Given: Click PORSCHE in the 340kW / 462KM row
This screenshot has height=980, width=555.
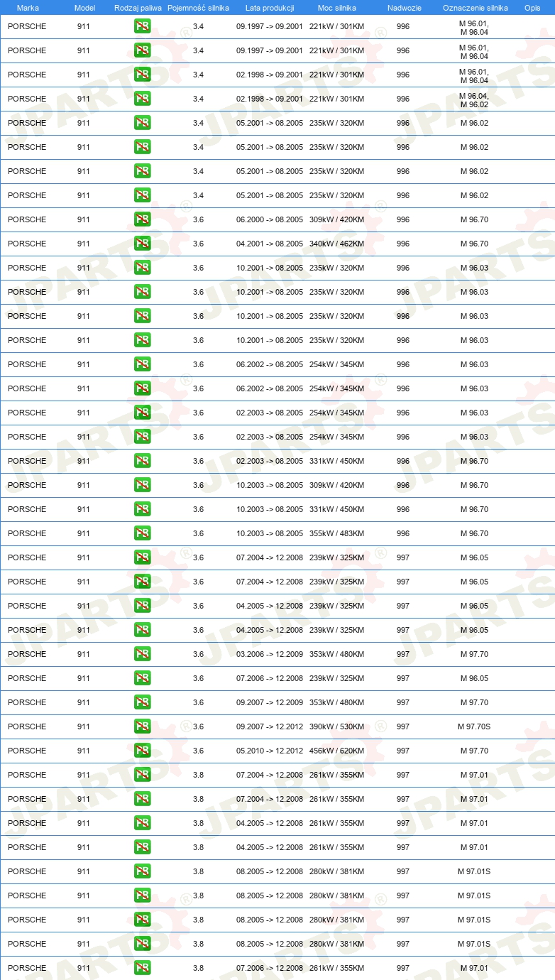Looking at the screenshot, I should [x=27, y=244].
